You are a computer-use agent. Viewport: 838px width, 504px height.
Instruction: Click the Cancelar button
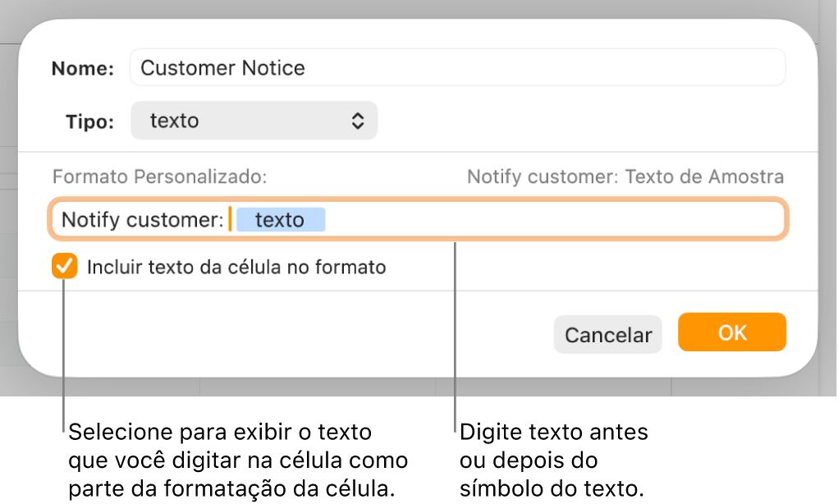(607, 335)
